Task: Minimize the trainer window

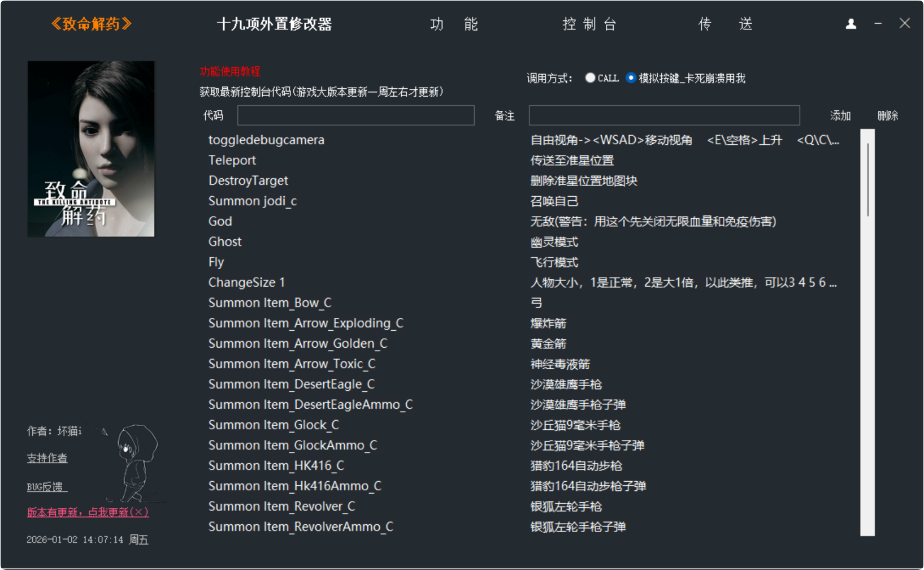Action: click(878, 24)
